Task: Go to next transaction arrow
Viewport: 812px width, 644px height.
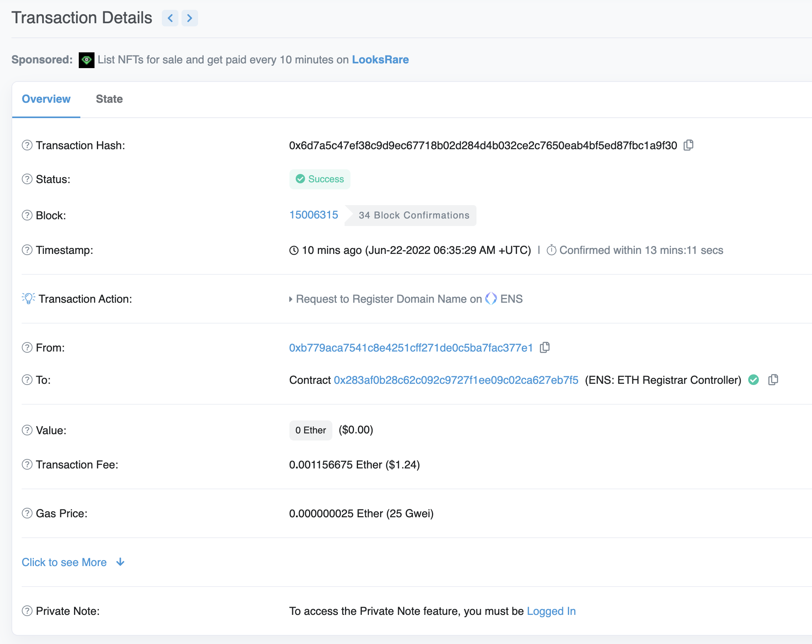Action: coord(190,18)
